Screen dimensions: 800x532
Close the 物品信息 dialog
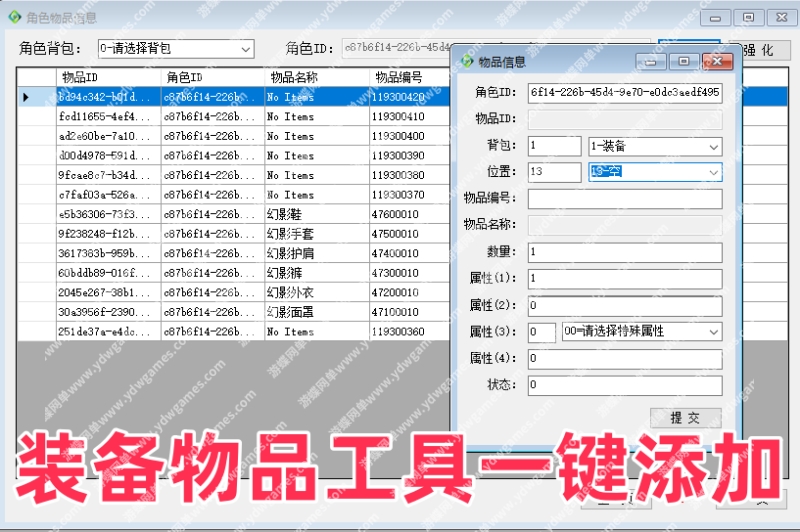click(x=717, y=62)
